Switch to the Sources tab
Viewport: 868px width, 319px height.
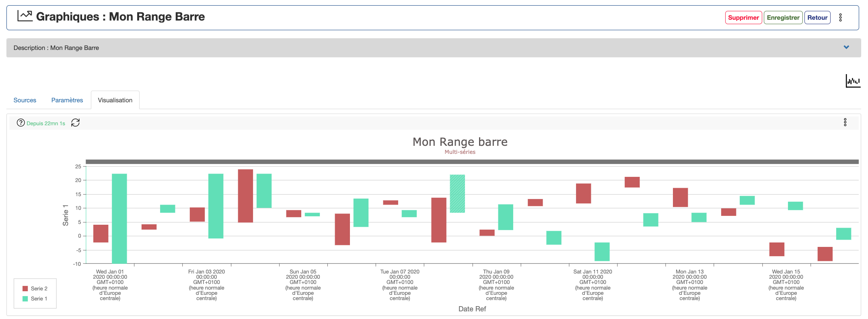pyautogui.click(x=25, y=100)
